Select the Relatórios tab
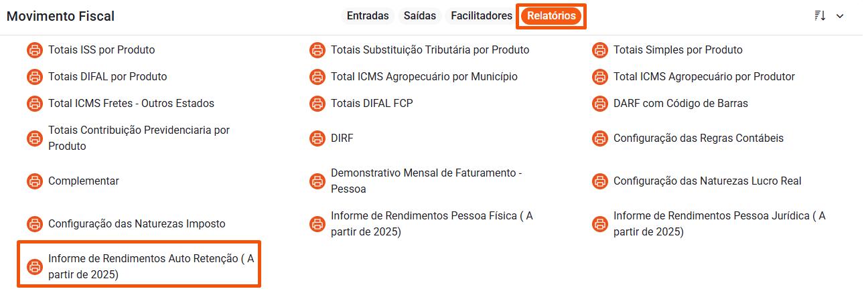868x293 pixels. click(x=551, y=16)
